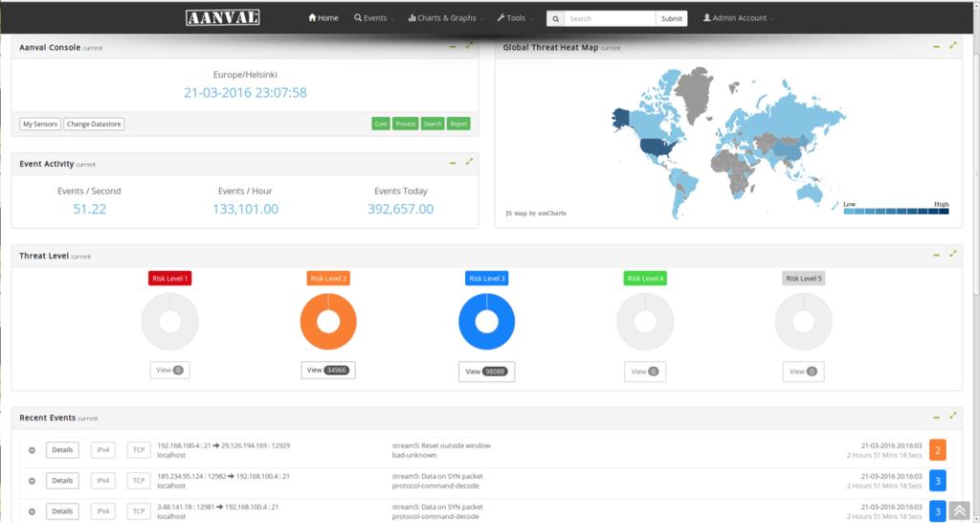Click Greenland on the heat map

tap(696, 94)
